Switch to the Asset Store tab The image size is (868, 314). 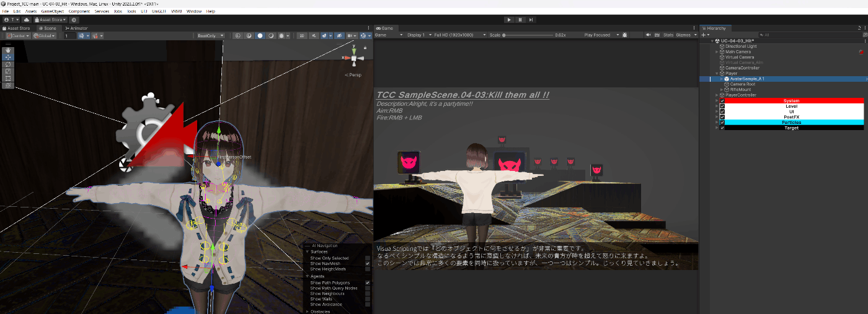(17, 28)
